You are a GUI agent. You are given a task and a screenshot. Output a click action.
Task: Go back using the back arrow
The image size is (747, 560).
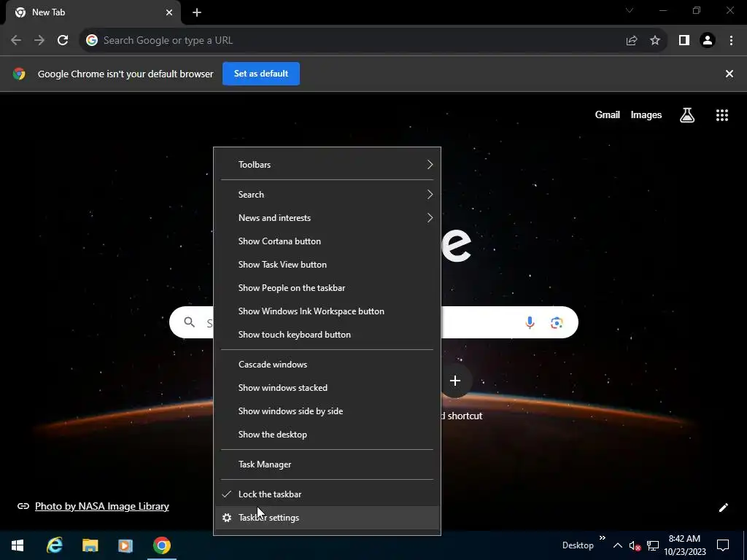point(16,41)
